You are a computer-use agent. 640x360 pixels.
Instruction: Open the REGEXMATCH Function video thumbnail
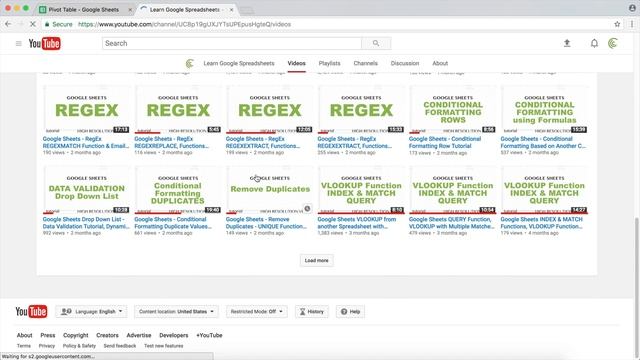pos(87,109)
